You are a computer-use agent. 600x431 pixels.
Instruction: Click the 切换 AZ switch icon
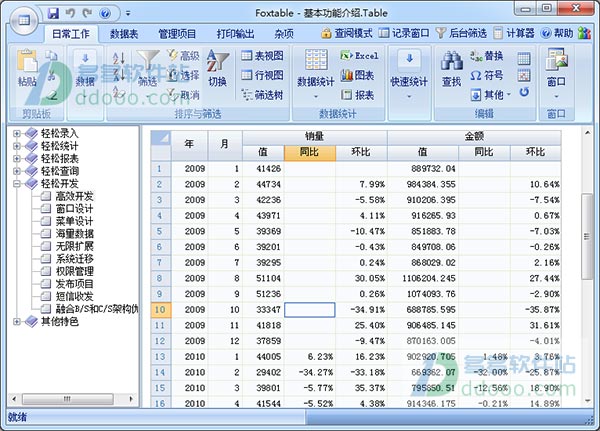click(218, 68)
